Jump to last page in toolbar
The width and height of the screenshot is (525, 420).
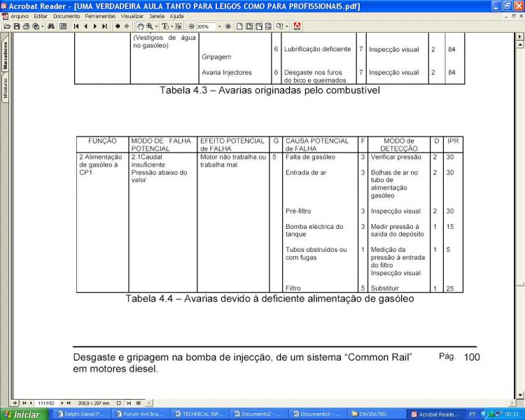point(104,27)
